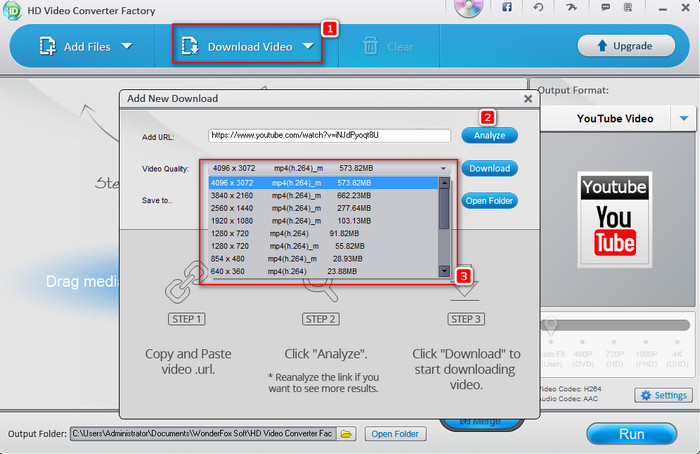Click the Run button
The image size is (700, 454).
(631, 434)
